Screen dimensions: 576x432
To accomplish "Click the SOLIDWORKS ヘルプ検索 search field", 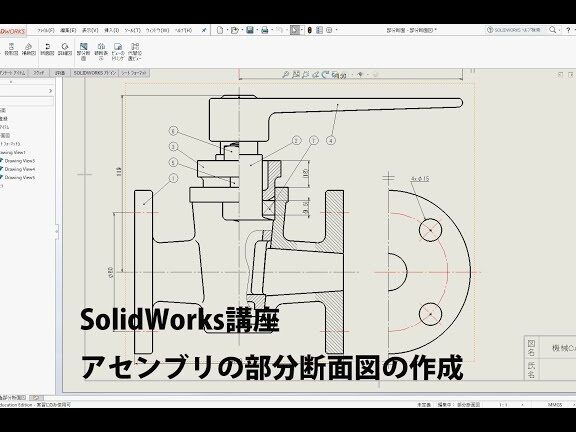I will click(x=517, y=30).
